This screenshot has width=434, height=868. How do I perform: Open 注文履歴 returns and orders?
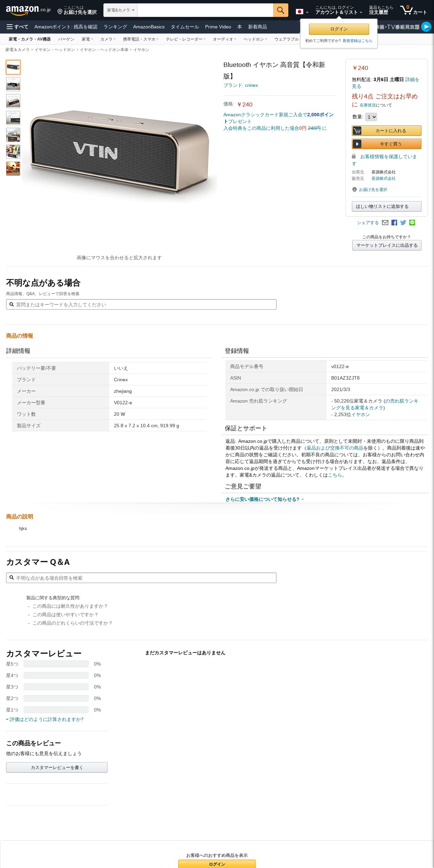[x=381, y=10]
